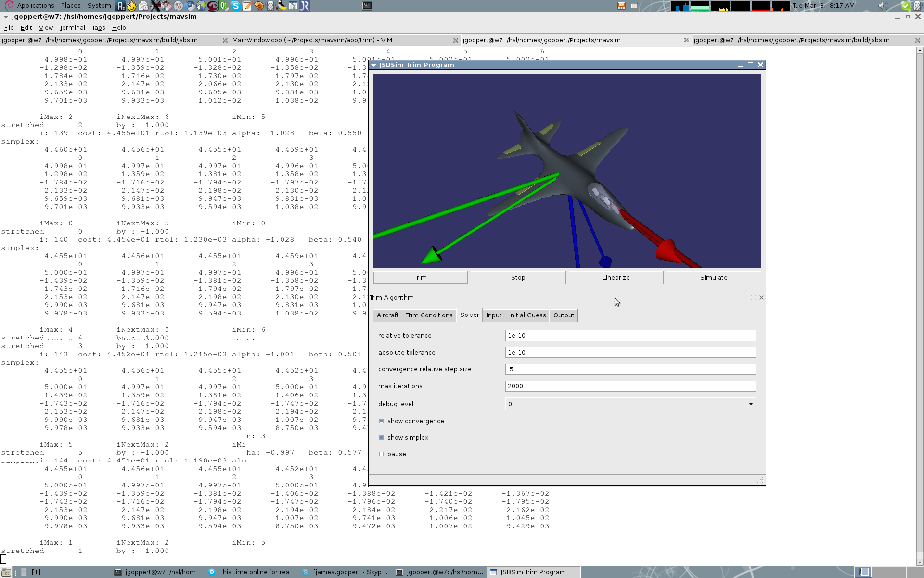Open the terminal File menu
924x578 pixels.
[x=9, y=28]
